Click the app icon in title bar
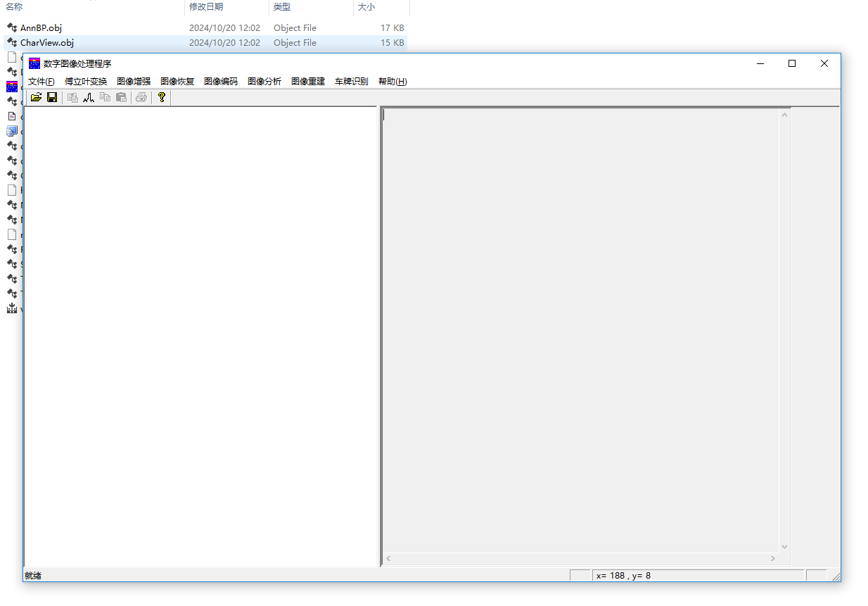The image size is (868, 606). tap(34, 63)
